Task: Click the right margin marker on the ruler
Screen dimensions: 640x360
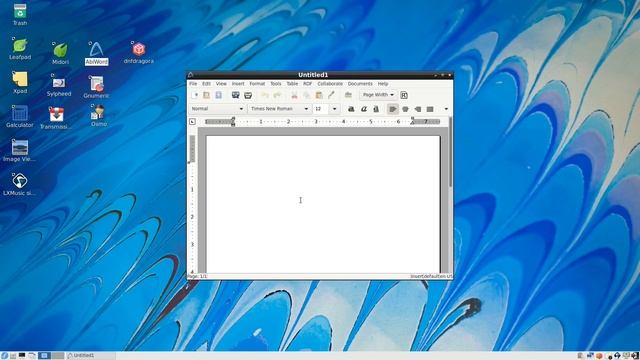Action: coord(412,122)
